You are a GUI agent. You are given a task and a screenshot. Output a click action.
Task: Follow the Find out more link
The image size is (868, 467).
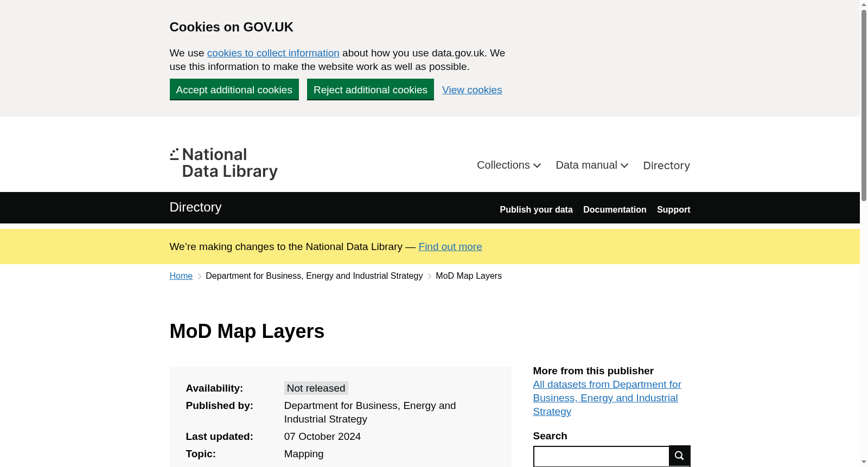(450, 247)
